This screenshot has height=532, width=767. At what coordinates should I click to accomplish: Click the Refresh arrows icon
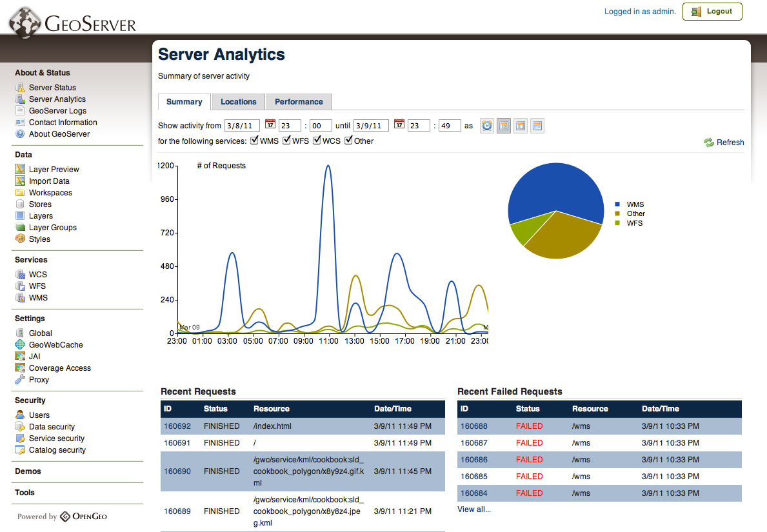pos(709,143)
